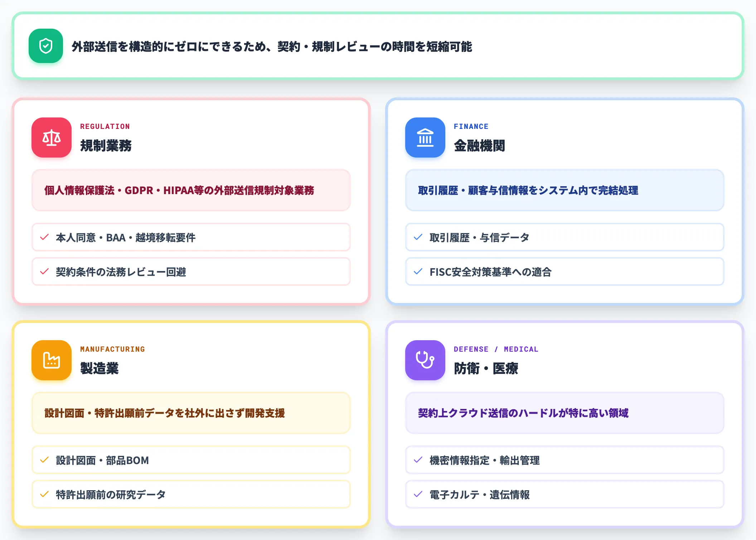Click checkmark beside 本人同意・BAA・越境移転要件
The image size is (756, 540).
[44, 237]
